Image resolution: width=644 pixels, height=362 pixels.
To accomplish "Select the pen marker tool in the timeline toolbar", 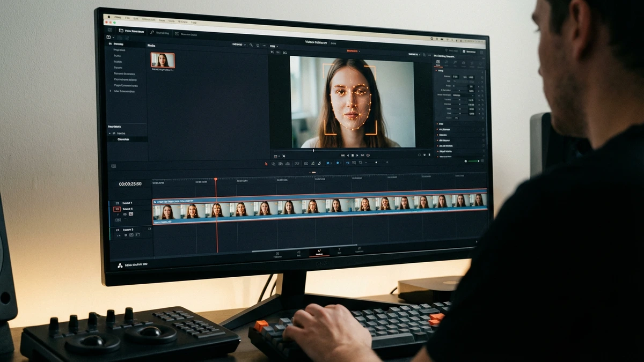I will point(319,163).
